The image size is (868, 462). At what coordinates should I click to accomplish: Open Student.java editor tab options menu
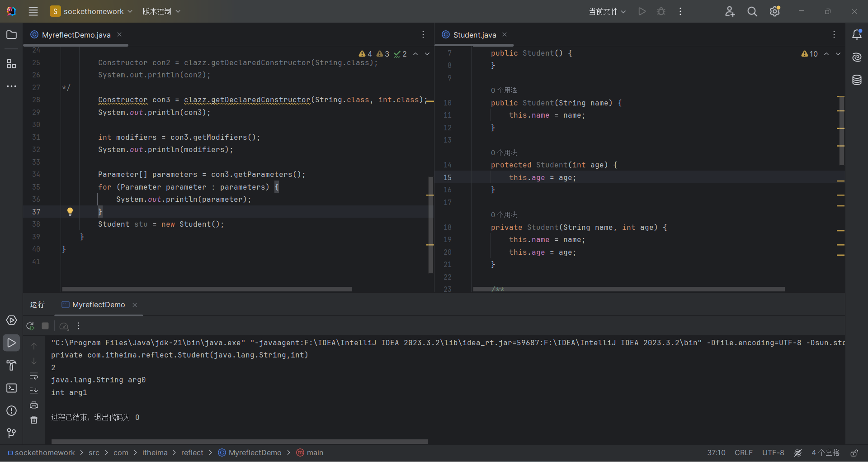point(834,34)
